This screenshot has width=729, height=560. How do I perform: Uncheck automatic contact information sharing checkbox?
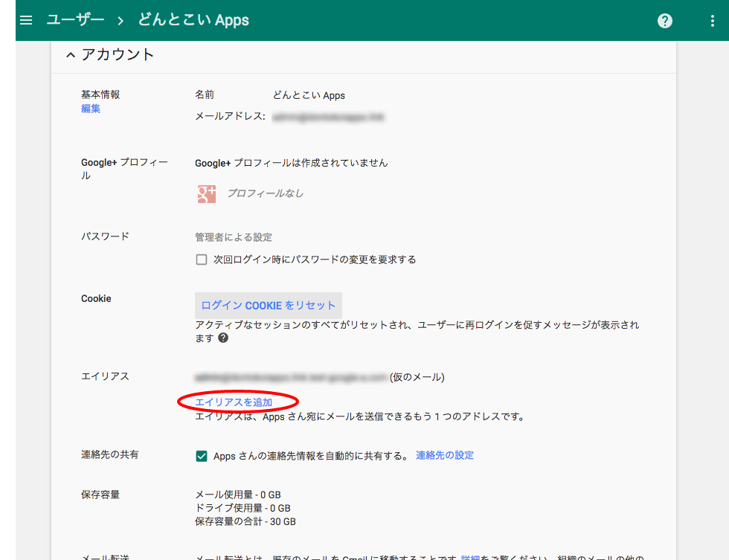(x=202, y=456)
